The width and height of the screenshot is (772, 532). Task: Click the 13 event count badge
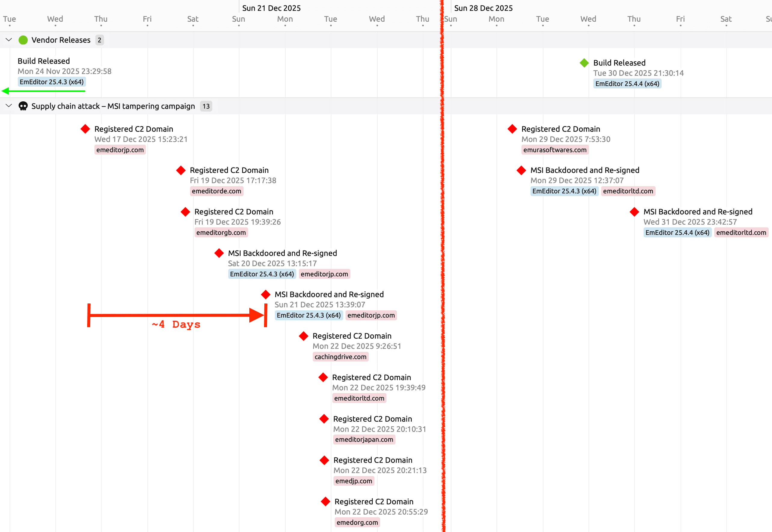[x=206, y=106]
